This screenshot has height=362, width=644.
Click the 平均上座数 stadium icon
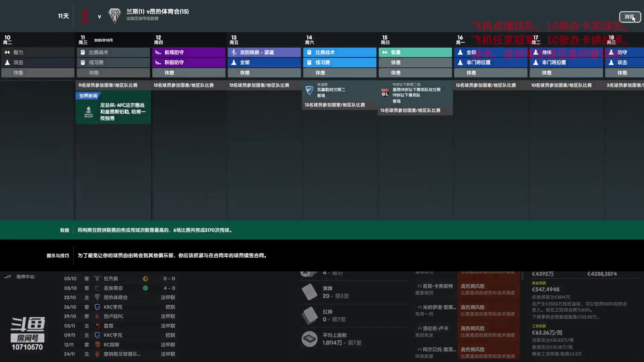pos(309,339)
